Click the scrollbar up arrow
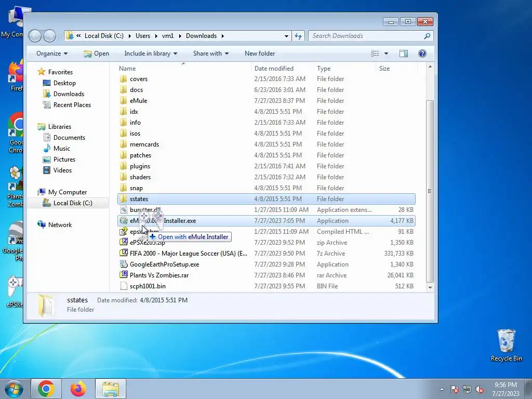This screenshot has width=532, height=399. [x=430, y=67]
